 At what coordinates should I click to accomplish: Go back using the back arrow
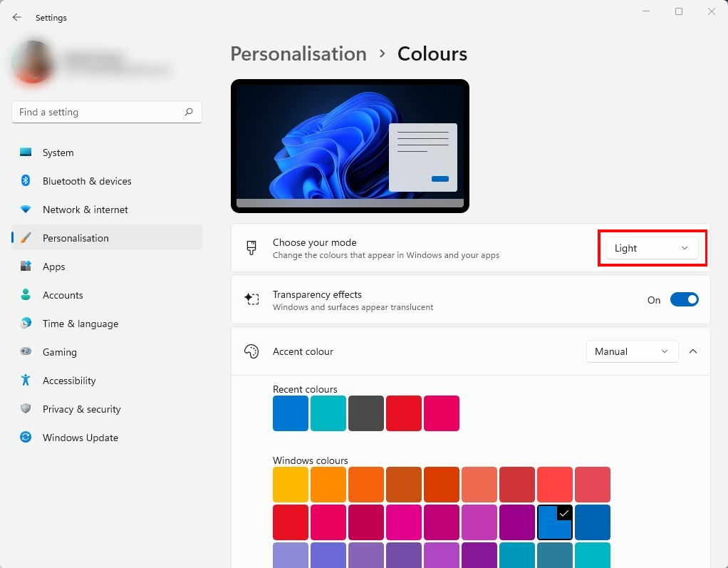17,17
